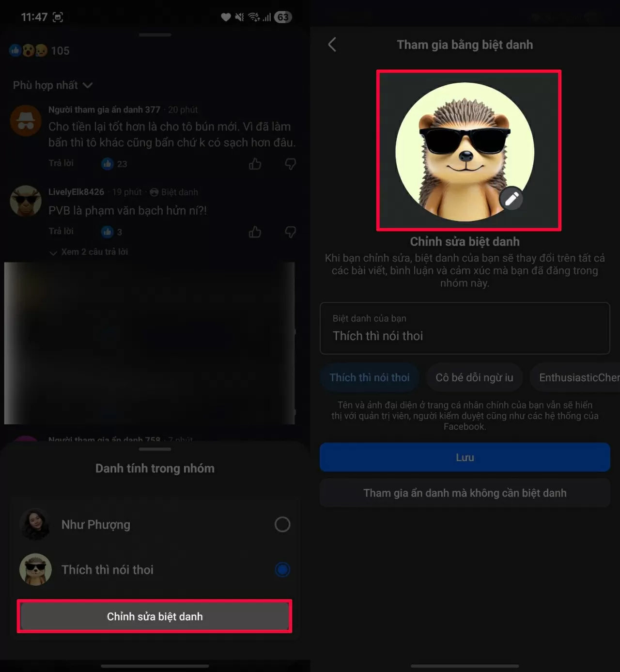Tap the screen capture icon in status bar
The image size is (620, 672).
click(58, 17)
